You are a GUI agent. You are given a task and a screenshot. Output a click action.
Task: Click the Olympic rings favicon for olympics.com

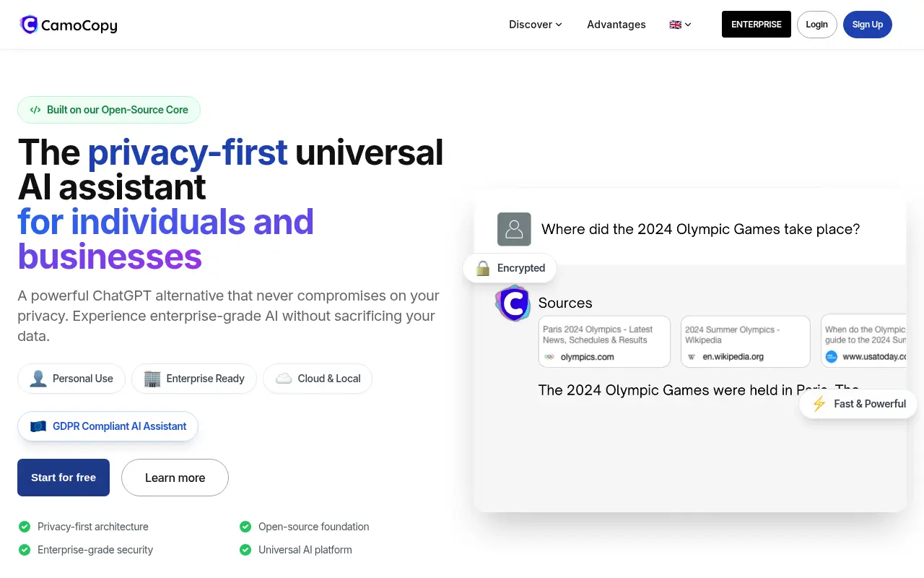[x=549, y=357]
